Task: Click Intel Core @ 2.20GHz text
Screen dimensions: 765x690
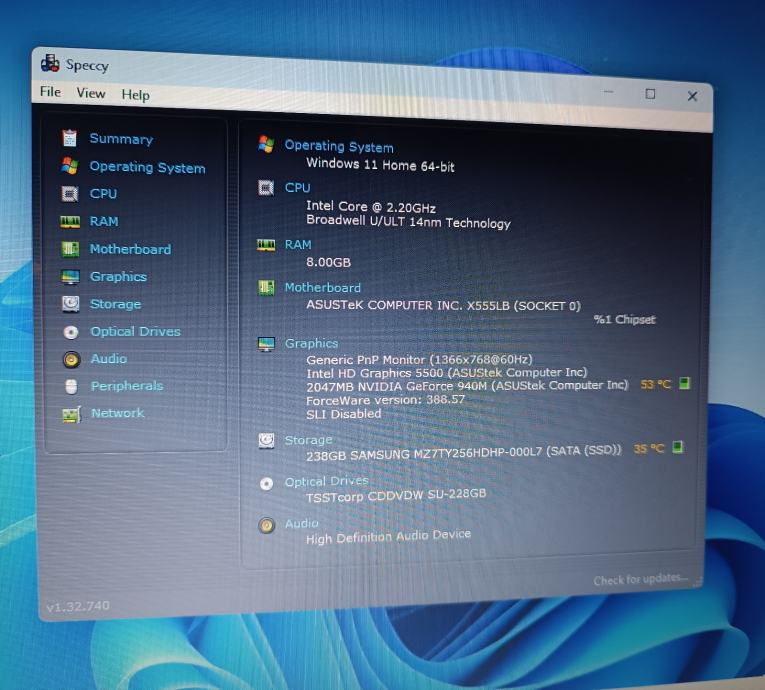Action: coord(371,207)
